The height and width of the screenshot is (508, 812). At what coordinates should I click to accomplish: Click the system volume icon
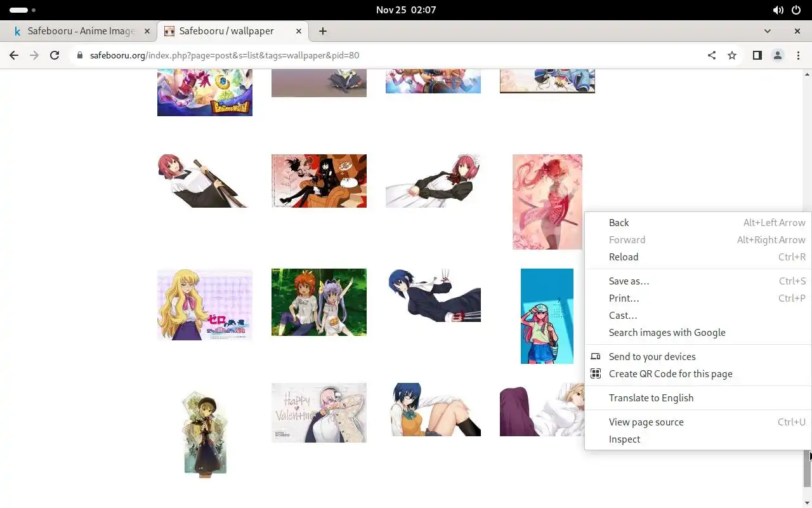click(778, 10)
